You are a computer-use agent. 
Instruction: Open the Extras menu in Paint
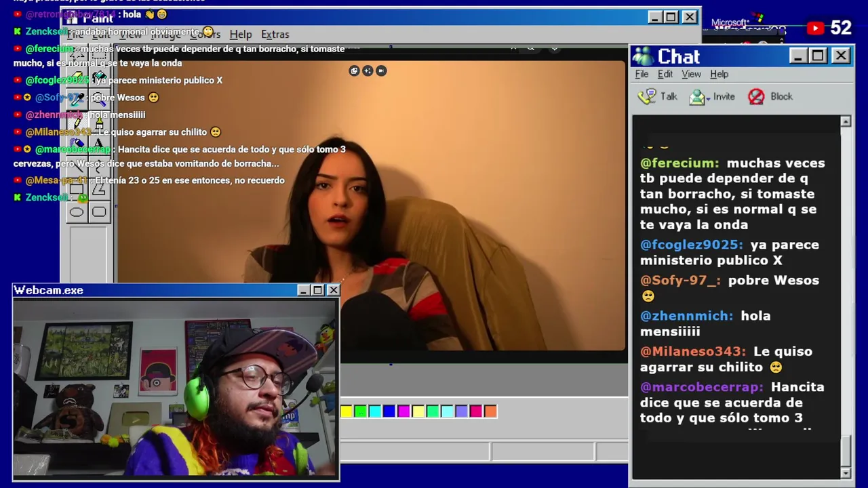[x=275, y=34]
